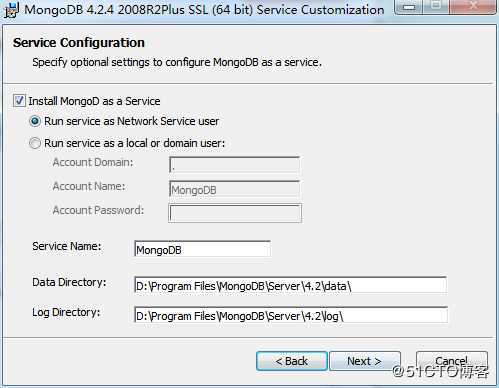Click the 'Log Directory:' label

(66, 312)
